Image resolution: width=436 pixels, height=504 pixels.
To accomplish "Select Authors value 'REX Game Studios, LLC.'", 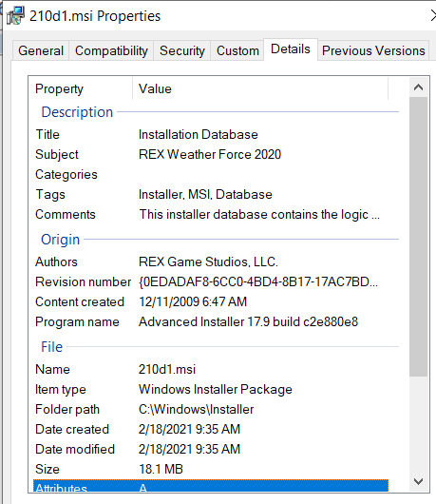I will pos(208,262).
